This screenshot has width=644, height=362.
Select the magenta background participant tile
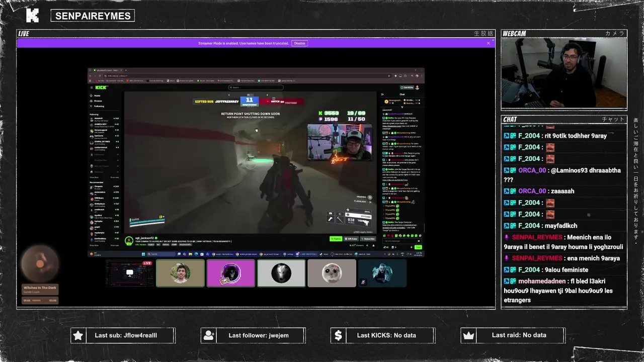pyautogui.click(x=231, y=273)
